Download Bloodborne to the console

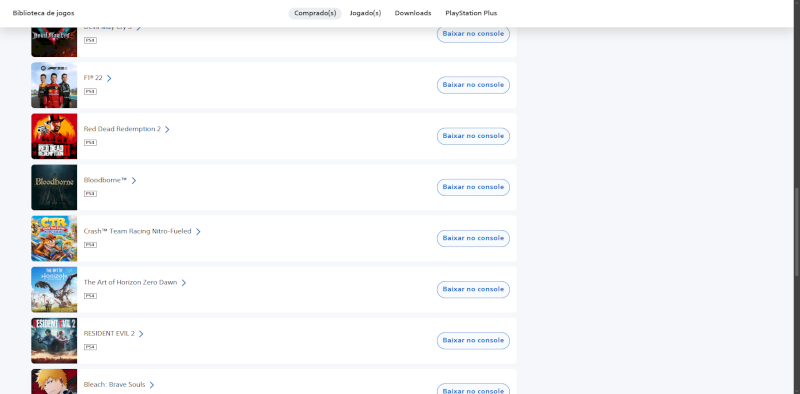pyautogui.click(x=473, y=187)
